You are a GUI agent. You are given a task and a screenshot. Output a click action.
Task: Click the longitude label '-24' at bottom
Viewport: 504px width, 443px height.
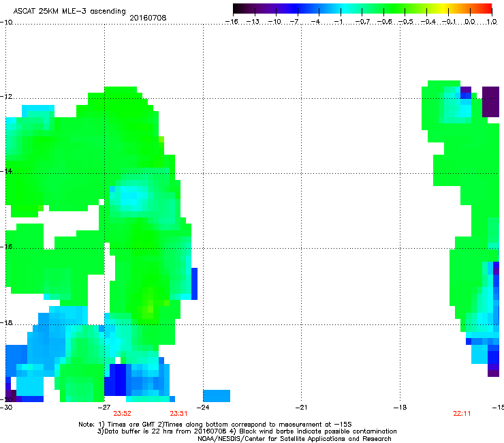pos(203,408)
